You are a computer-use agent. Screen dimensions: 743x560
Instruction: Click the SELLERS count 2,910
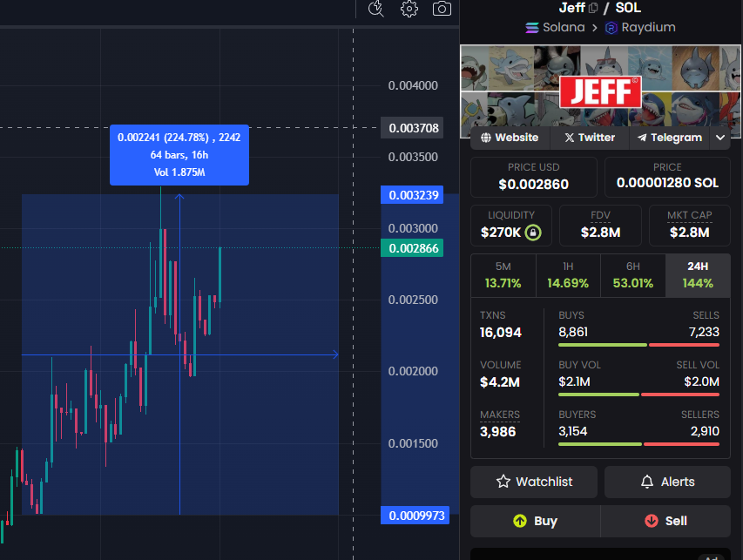[705, 432]
